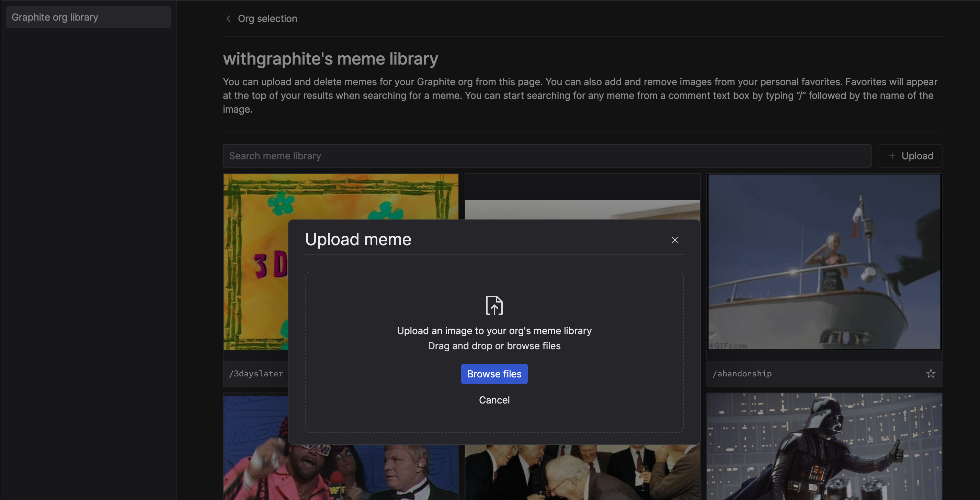Screen dimensions: 980x500
Task: Click the /3dayslater meme label
Action: pos(256,374)
